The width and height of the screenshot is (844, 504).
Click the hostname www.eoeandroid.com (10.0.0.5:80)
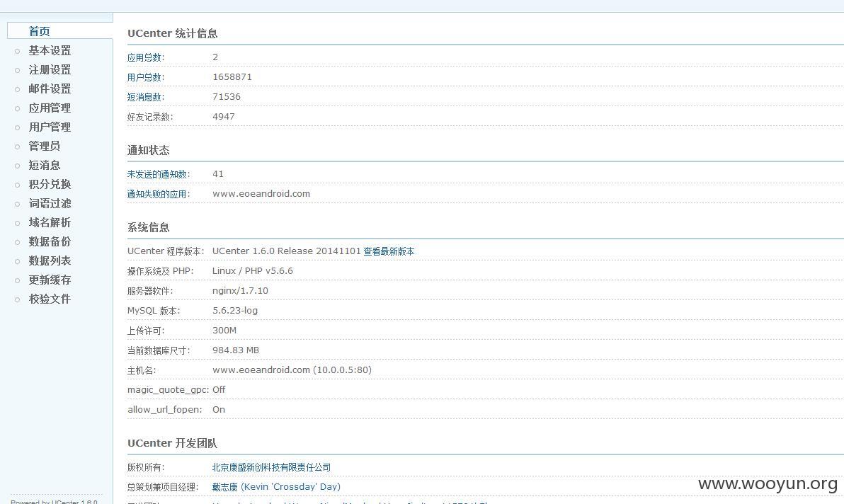pyautogui.click(x=292, y=370)
